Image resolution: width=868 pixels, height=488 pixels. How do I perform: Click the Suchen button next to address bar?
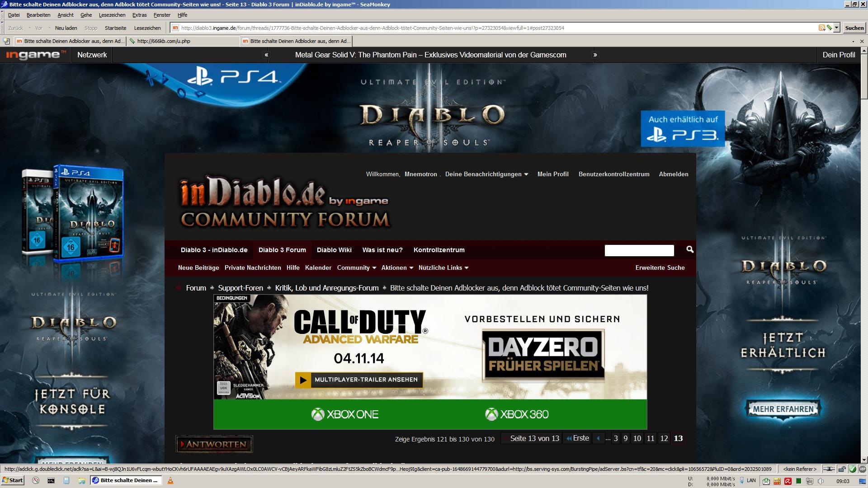coord(854,28)
